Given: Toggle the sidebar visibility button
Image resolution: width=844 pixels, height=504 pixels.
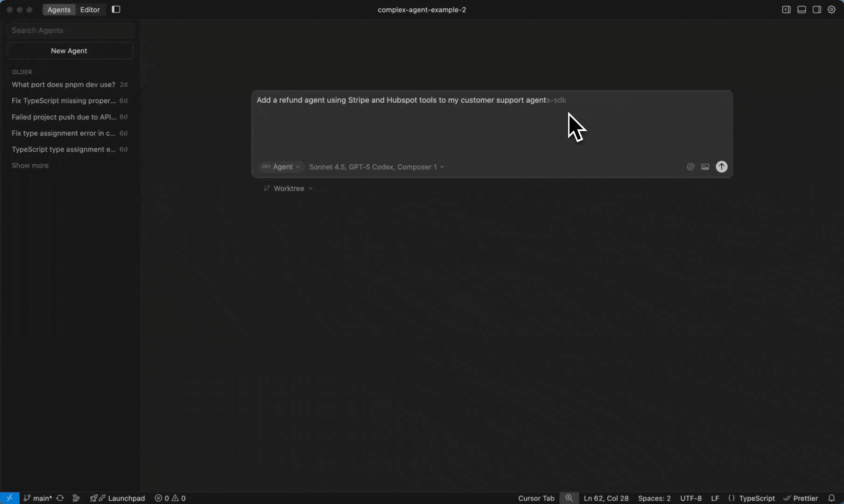Looking at the screenshot, I should click(116, 9).
